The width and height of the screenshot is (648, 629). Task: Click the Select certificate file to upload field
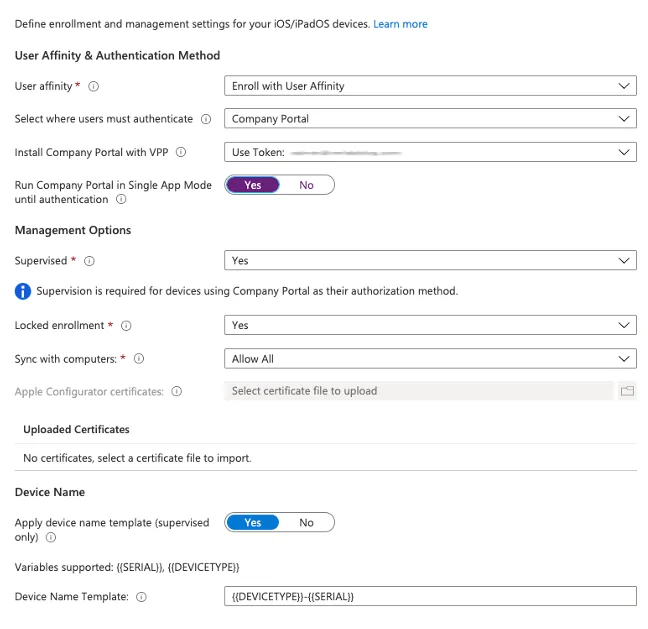pos(418,391)
